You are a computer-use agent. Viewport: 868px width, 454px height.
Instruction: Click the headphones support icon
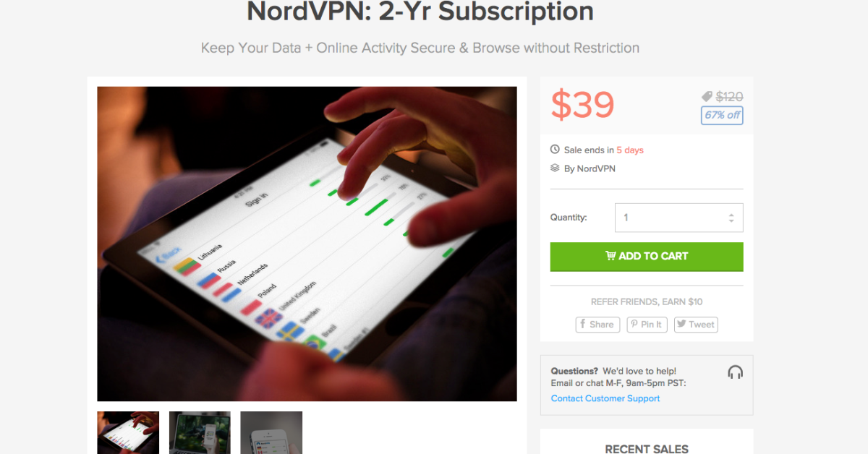pos(735,372)
